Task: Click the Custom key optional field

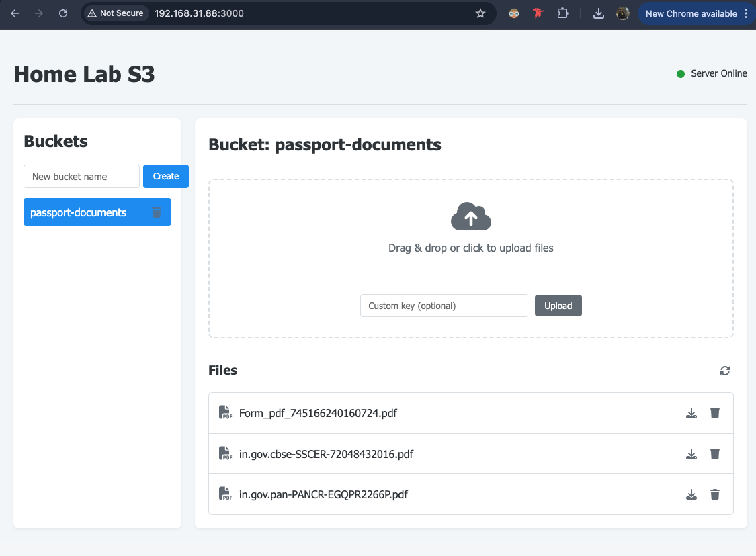Action: tap(444, 306)
